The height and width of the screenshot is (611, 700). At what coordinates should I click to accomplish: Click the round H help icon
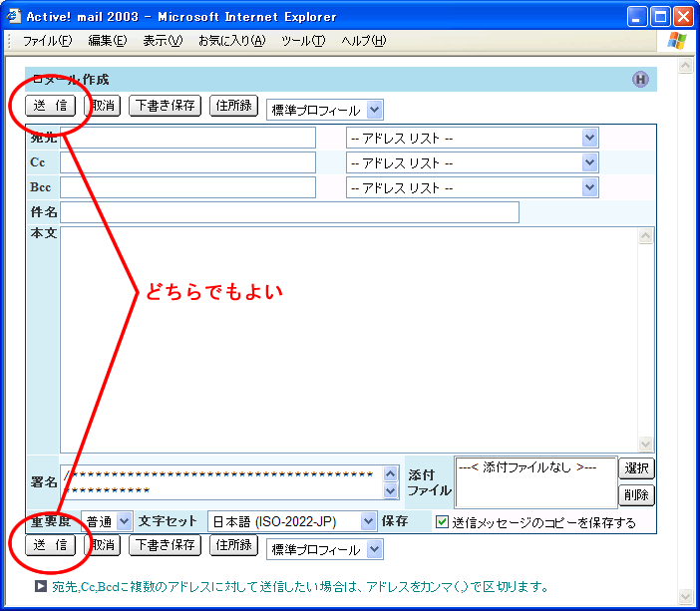[x=640, y=80]
